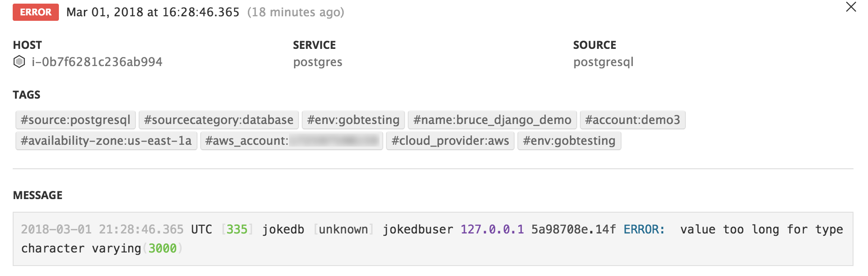Click the ERROR keyword in the message
The width and height of the screenshot is (868, 276).
(643, 229)
